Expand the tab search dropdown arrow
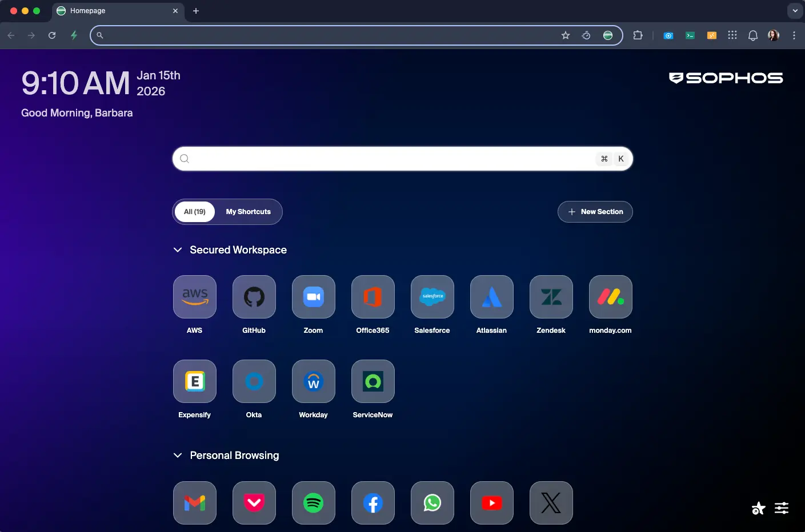Viewport: 805px width, 532px height. point(795,11)
